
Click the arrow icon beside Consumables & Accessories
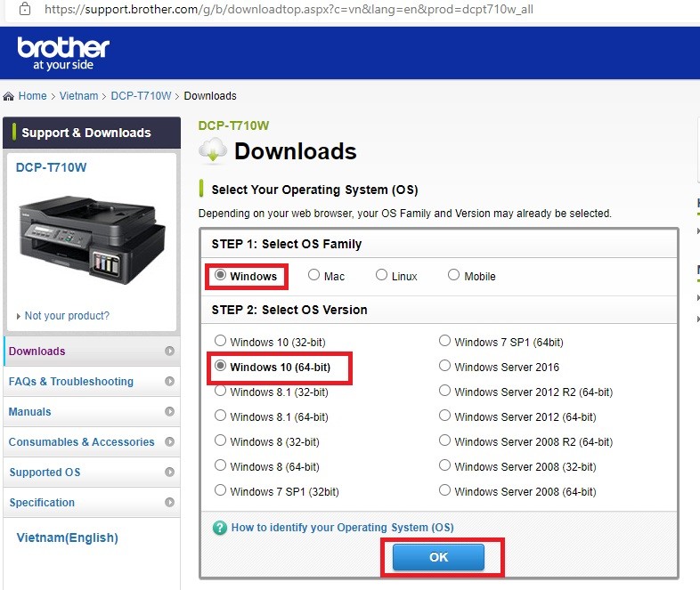pyautogui.click(x=169, y=441)
